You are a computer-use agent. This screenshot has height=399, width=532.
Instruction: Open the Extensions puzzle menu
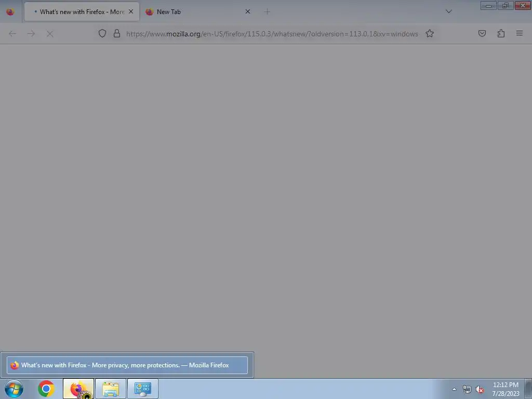pyautogui.click(x=501, y=33)
